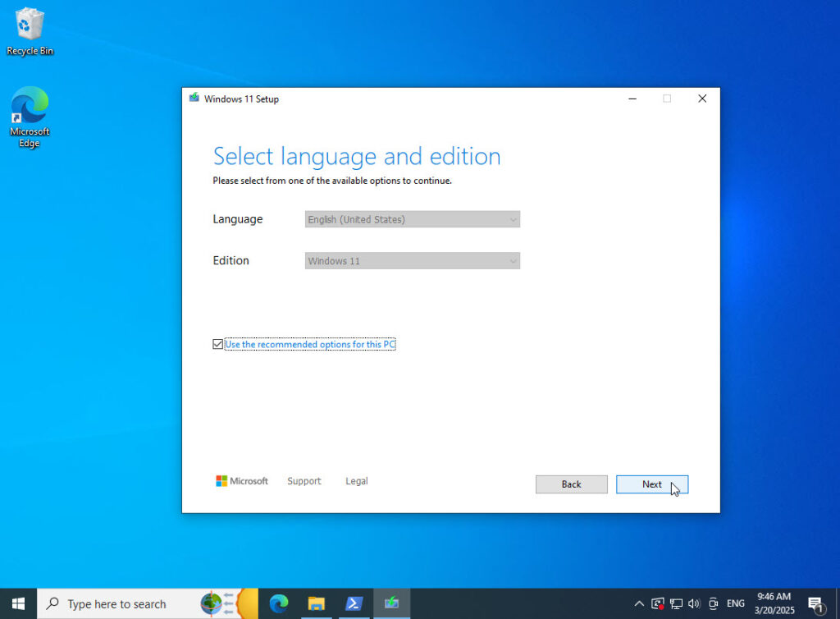Screen dimensions: 840x619
Task: Click the 'Please select from one' instruction text
Action: click(332, 181)
